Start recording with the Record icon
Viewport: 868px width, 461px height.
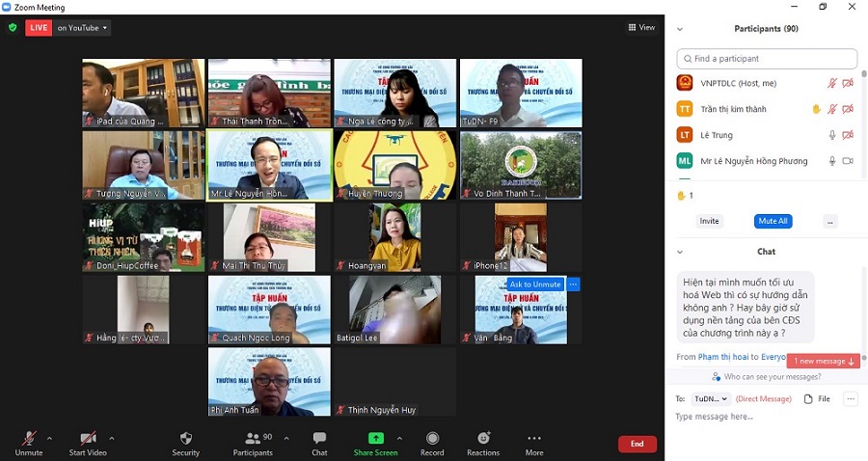(432, 439)
